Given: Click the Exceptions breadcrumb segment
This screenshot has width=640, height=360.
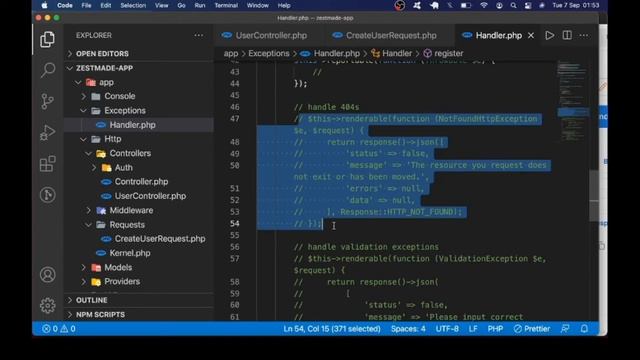Looking at the screenshot, I should click(x=269, y=53).
